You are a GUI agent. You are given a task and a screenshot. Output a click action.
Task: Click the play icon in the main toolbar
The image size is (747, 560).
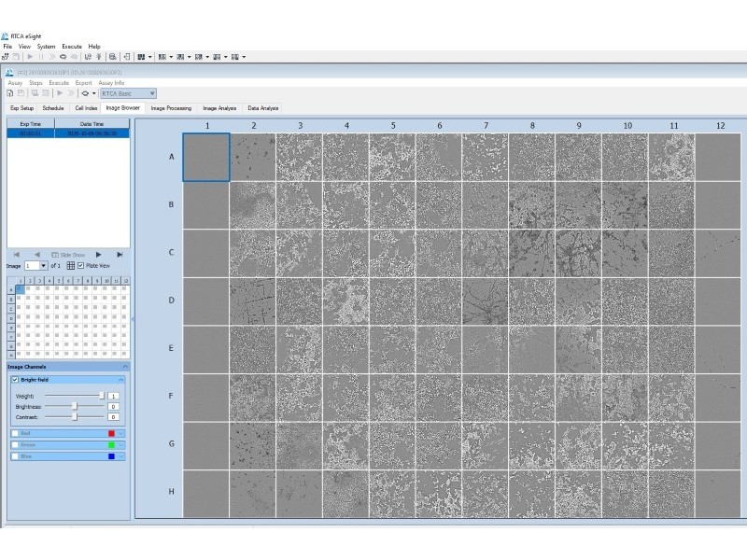[30, 57]
